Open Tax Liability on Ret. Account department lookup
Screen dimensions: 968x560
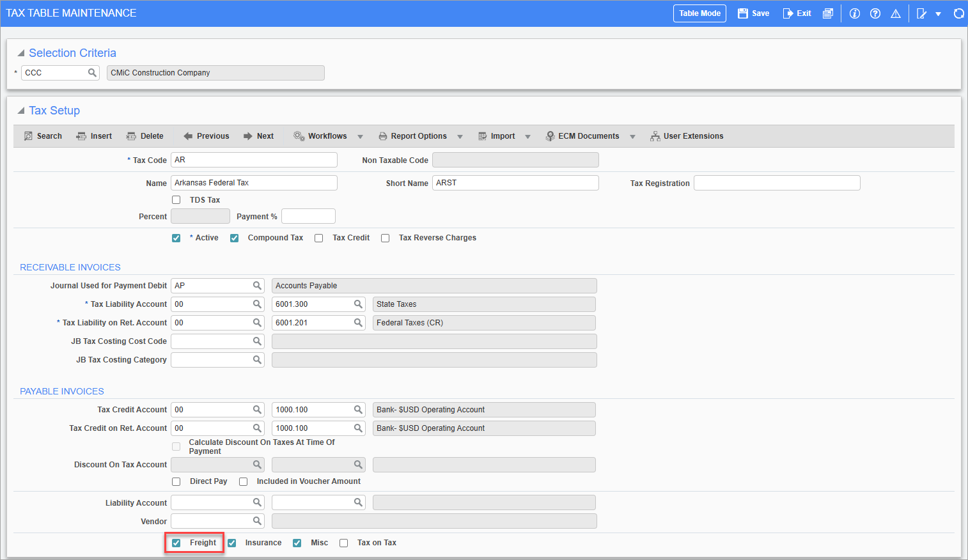tap(257, 323)
